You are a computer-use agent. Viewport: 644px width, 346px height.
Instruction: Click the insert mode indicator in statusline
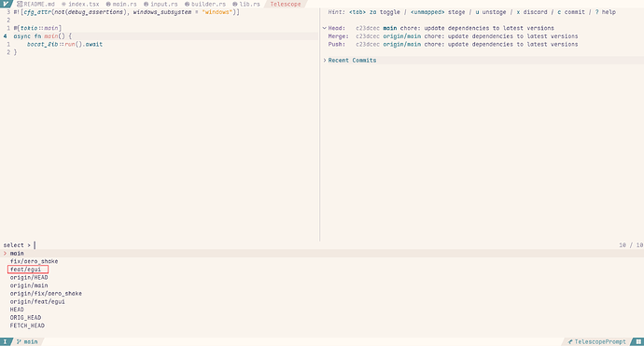coord(6,341)
